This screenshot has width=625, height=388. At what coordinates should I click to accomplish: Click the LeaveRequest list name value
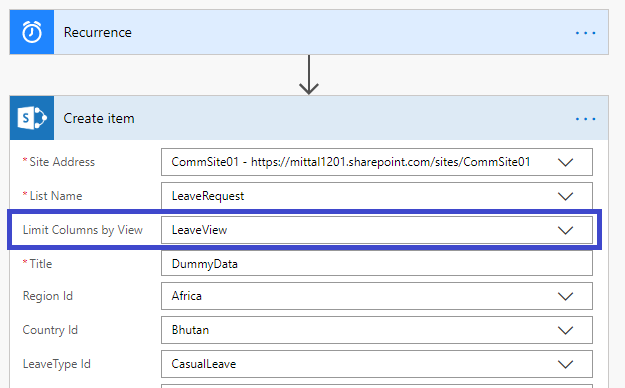point(208,196)
